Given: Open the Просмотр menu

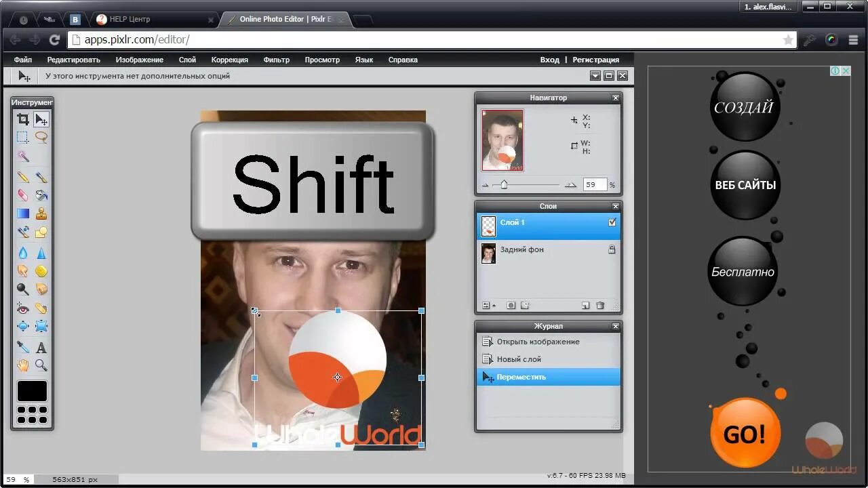Looking at the screenshot, I should pyautogui.click(x=322, y=60).
